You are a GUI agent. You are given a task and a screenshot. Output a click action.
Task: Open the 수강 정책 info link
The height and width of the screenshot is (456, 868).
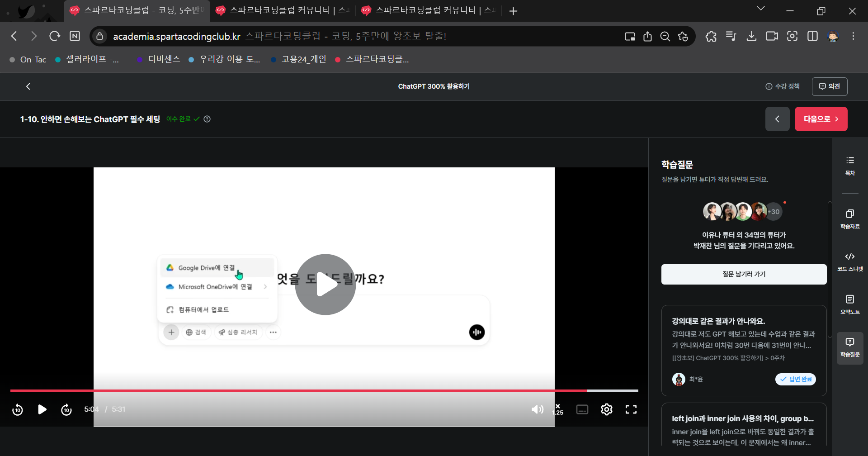tap(783, 86)
